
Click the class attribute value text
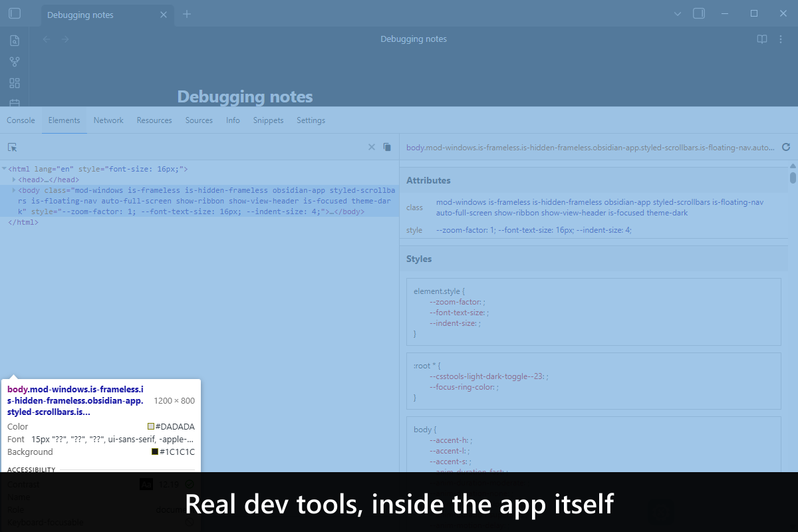point(600,207)
